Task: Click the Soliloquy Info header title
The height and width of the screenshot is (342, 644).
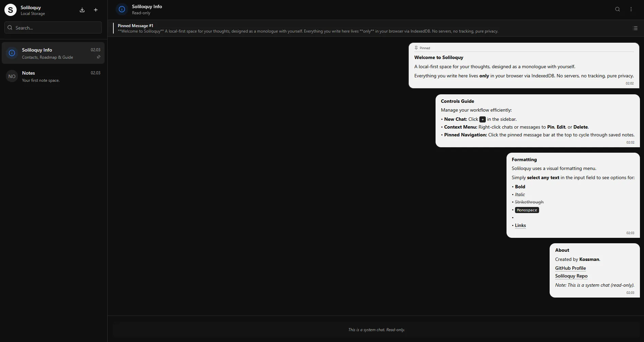Action: click(x=147, y=6)
